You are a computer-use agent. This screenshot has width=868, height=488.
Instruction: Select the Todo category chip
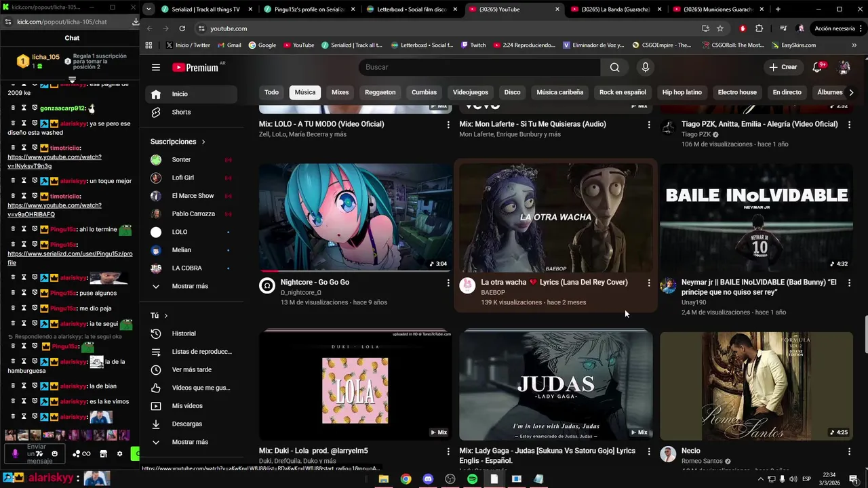click(x=271, y=92)
